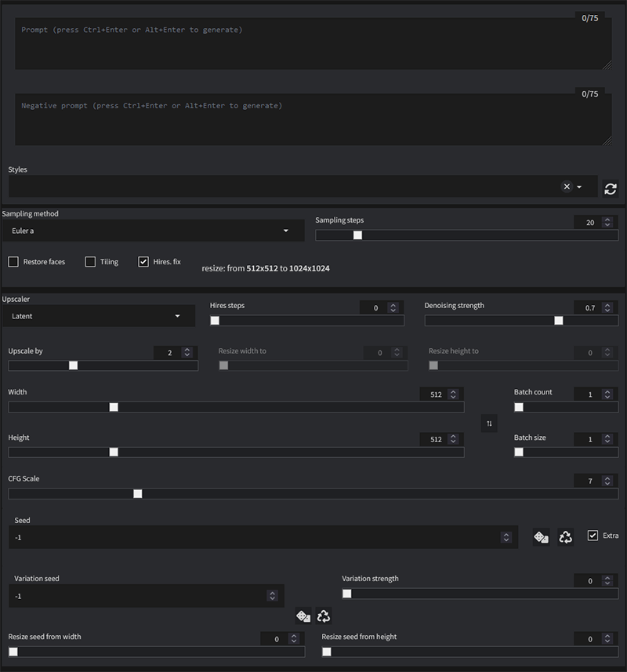Screen dimensions: 627x672
Task: Swap width and height with the arrows icon
Action: click(x=489, y=423)
